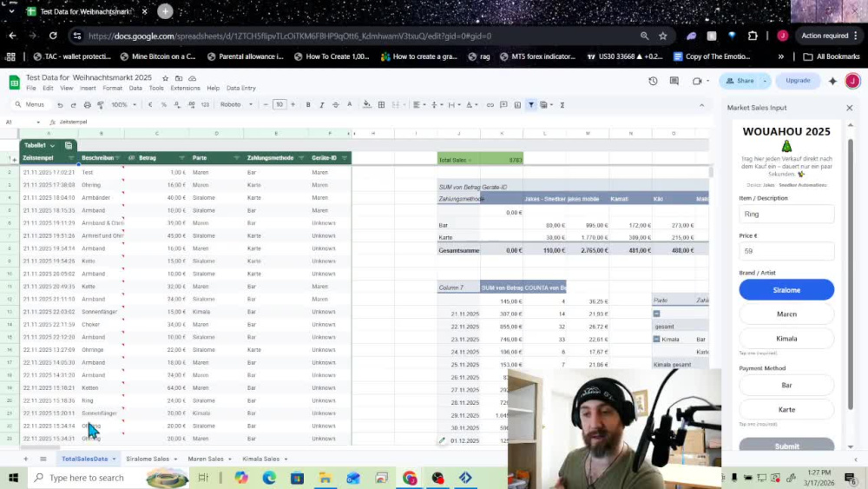Select Kimala as Brand / Artist
This screenshot has height=489, width=868.
(x=786, y=339)
